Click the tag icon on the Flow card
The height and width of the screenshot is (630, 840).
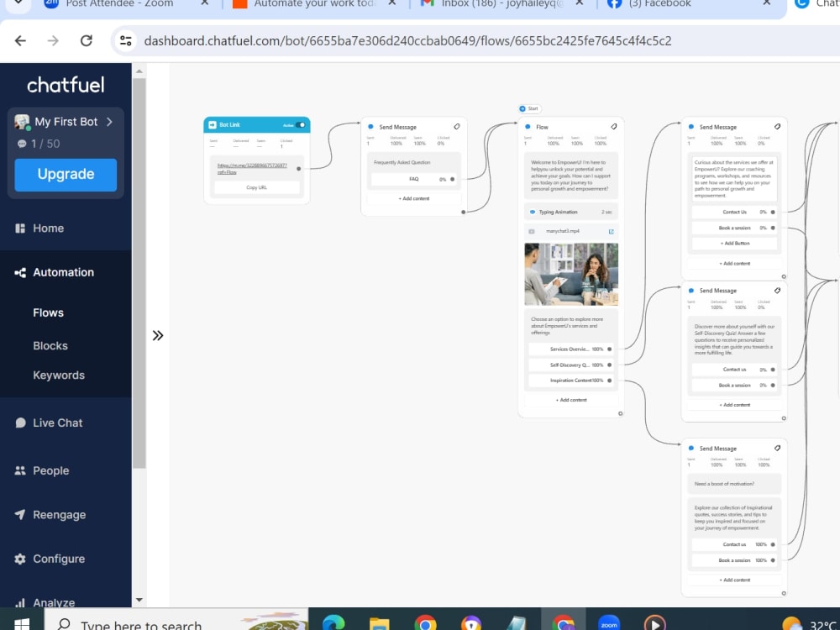614,127
